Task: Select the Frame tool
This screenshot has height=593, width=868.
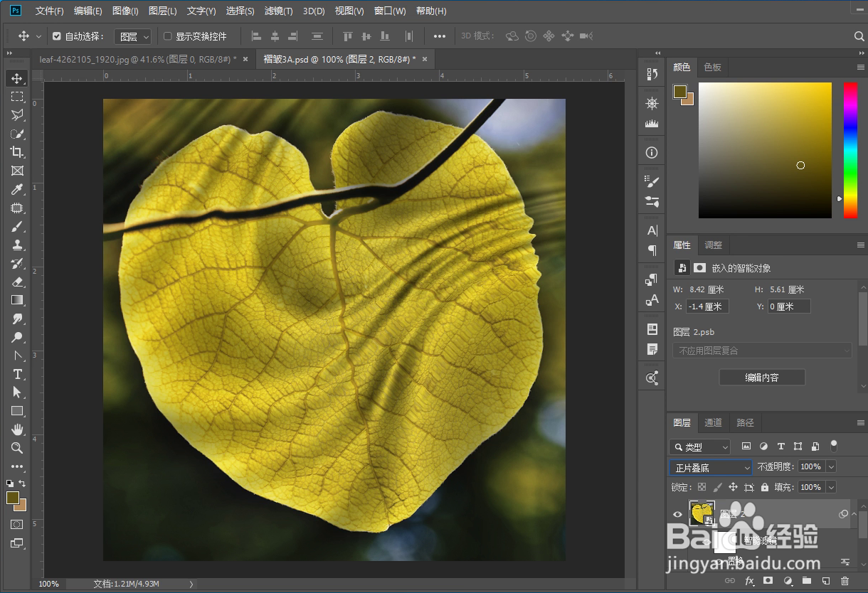Action: coord(17,171)
